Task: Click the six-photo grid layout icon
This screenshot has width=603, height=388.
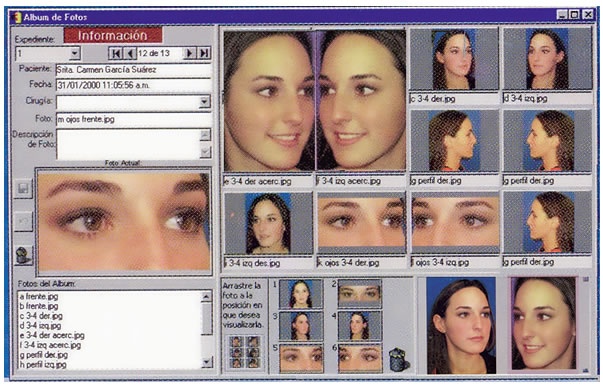Action: click(245, 352)
